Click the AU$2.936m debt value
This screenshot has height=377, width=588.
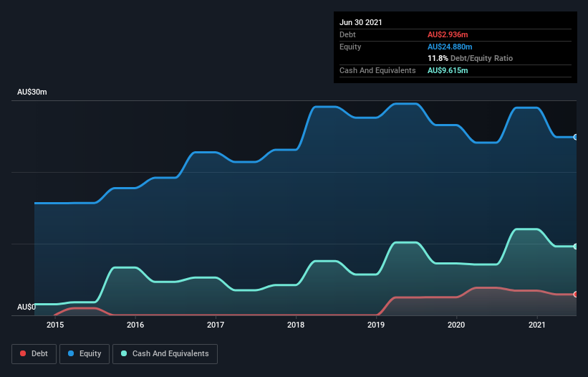(448, 34)
